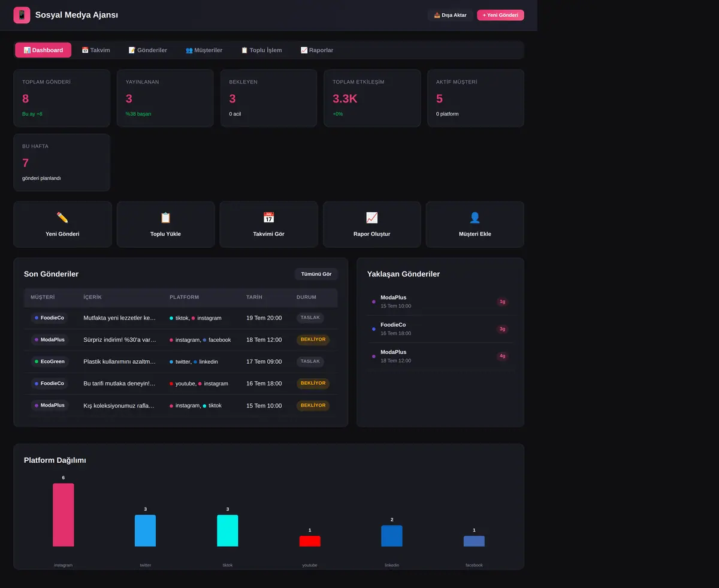
Task: Click the pencil icon on Yeni Gönderi card
Action: click(62, 218)
